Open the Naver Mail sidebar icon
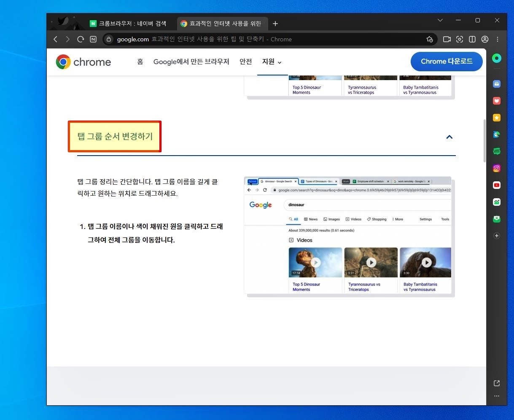 [x=497, y=219]
